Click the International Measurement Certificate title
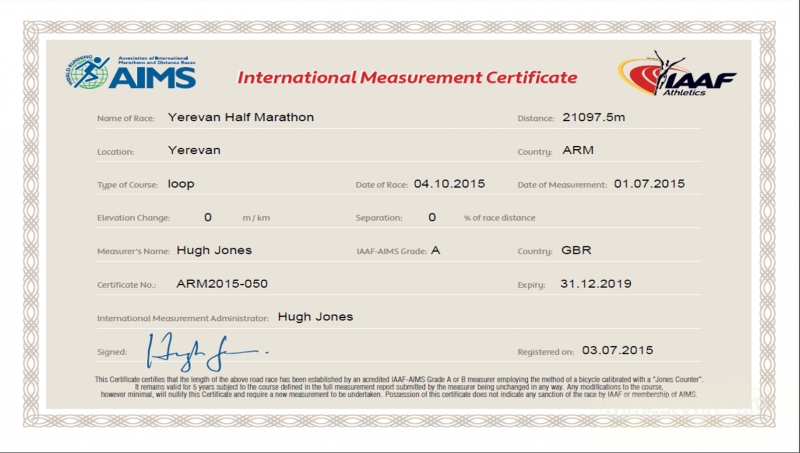Image resolution: width=800 pixels, height=453 pixels. (x=407, y=78)
